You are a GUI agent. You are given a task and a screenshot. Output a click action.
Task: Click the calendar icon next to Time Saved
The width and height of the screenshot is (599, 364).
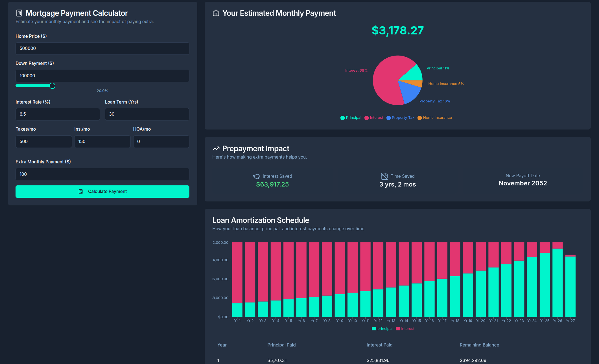pos(384,176)
